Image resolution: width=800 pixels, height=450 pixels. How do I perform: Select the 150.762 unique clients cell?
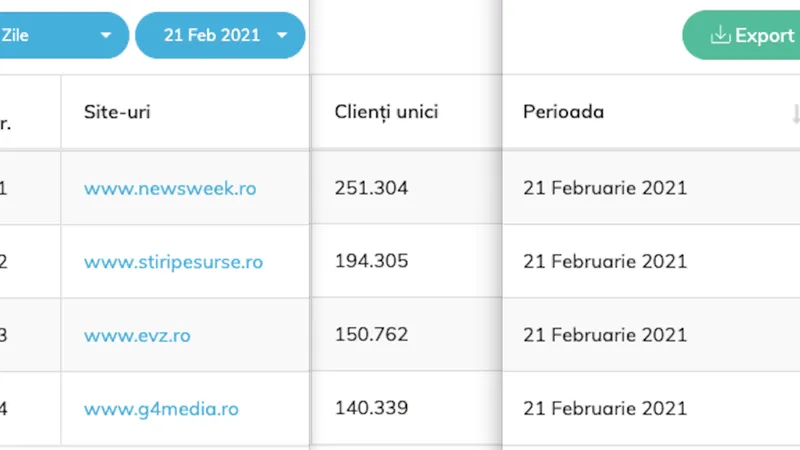click(406, 335)
